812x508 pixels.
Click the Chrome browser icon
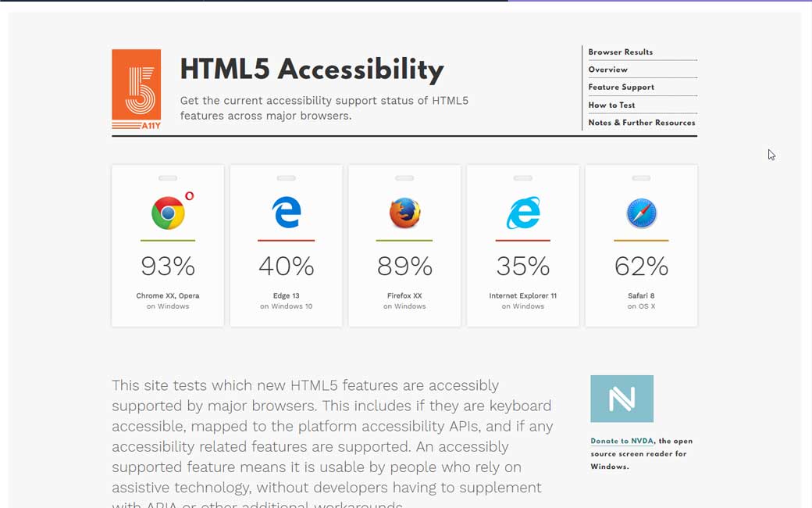coord(168,213)
